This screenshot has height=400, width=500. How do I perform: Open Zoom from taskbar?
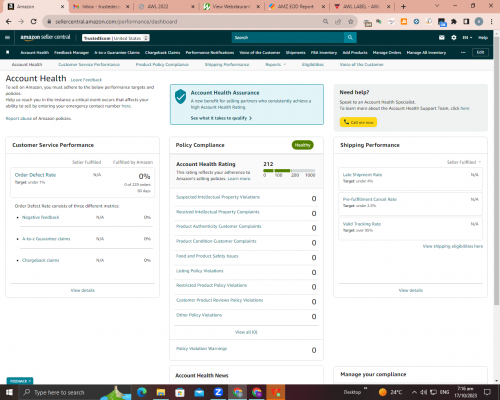click(218, 392)
